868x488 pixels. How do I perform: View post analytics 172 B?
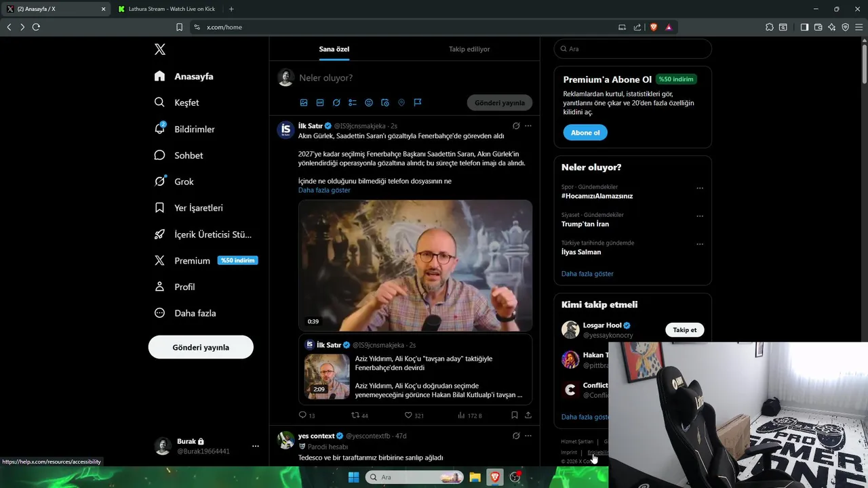469,415
